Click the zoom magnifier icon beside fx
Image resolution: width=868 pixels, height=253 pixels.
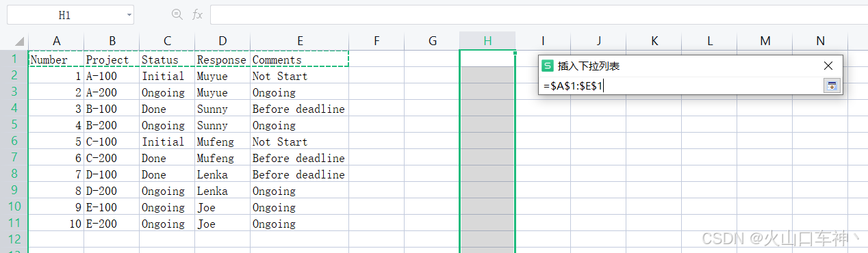(177, 14)
